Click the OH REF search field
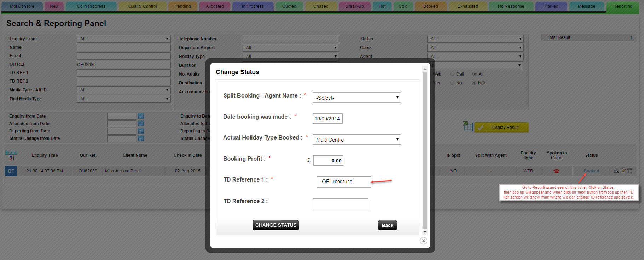644x260 pixels. [x=123, y=65]
